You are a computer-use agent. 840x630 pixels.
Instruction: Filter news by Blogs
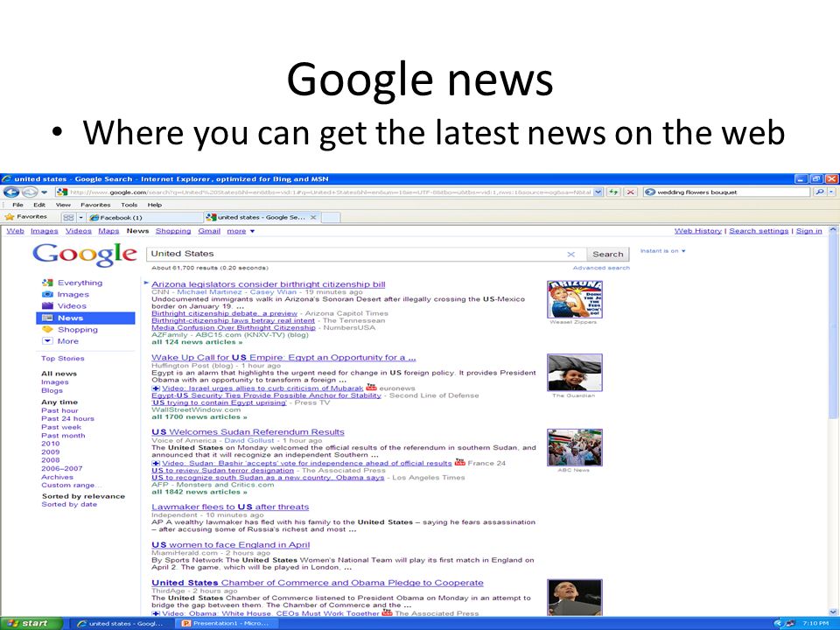pos(52,390)
